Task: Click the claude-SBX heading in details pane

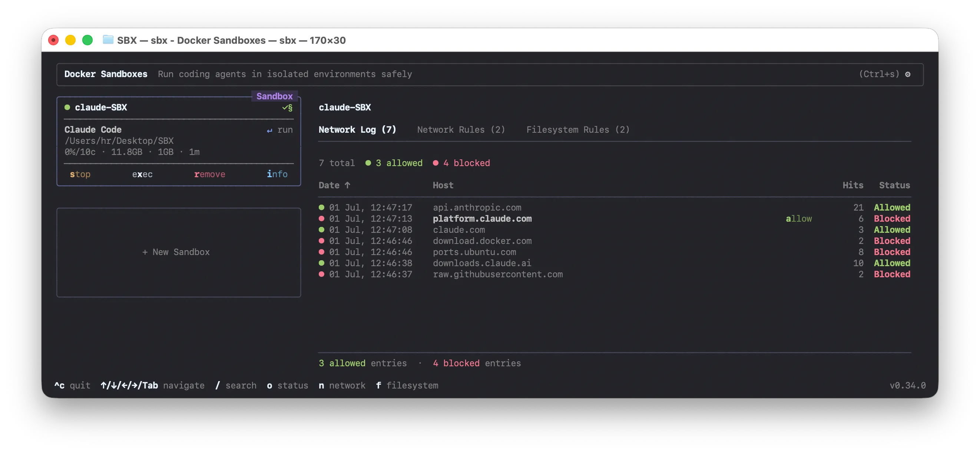Action: (345, 108)
